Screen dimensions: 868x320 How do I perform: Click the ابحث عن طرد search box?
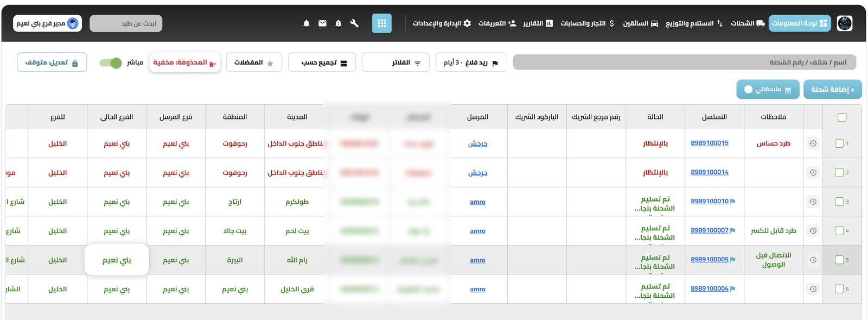(x=126, y=23)
